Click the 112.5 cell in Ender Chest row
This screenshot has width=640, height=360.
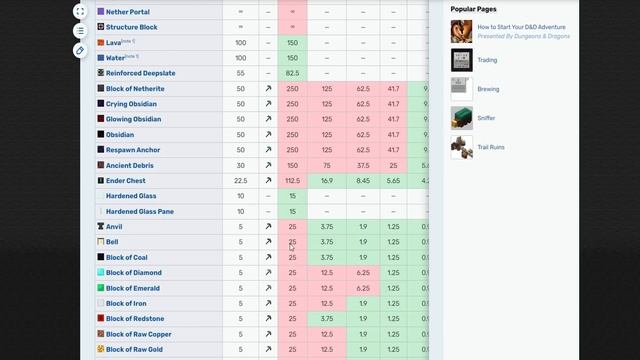[292, 180]
